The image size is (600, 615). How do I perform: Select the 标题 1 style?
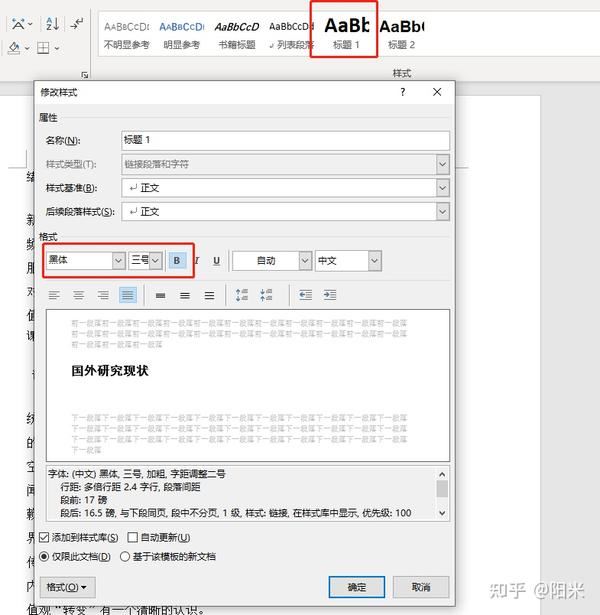point(346,33)
